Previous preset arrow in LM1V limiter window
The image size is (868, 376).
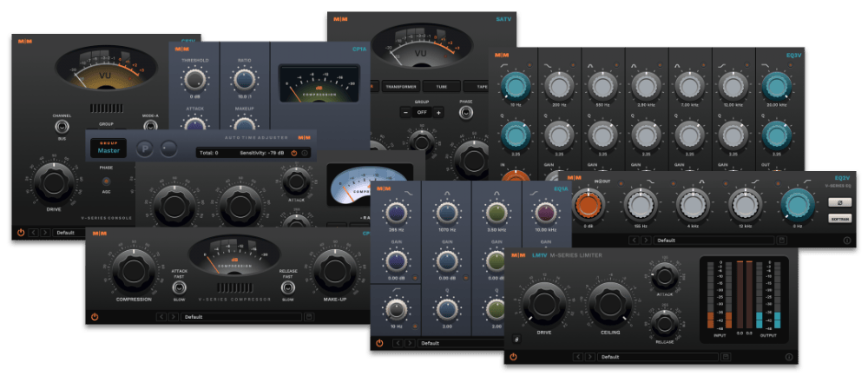578,357
